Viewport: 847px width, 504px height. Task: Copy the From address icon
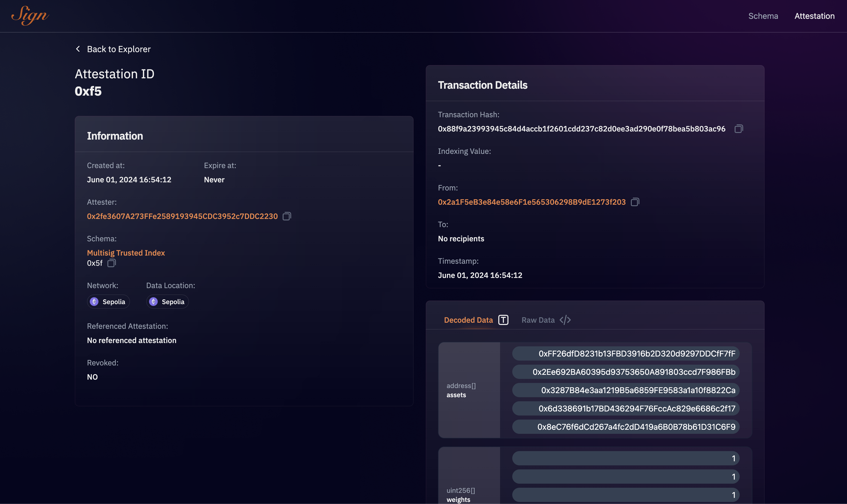pos(635,202)
